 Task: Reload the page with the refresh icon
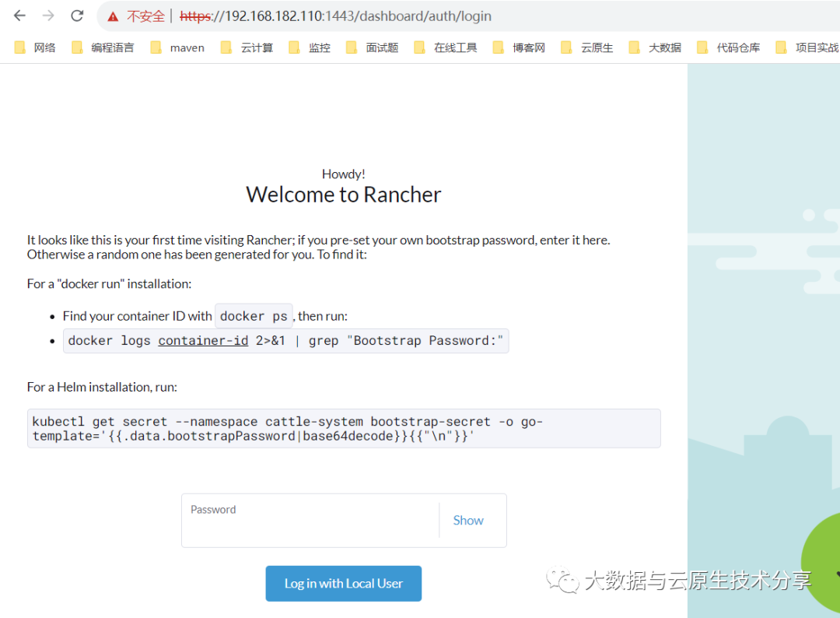click(x=77, y=16)
